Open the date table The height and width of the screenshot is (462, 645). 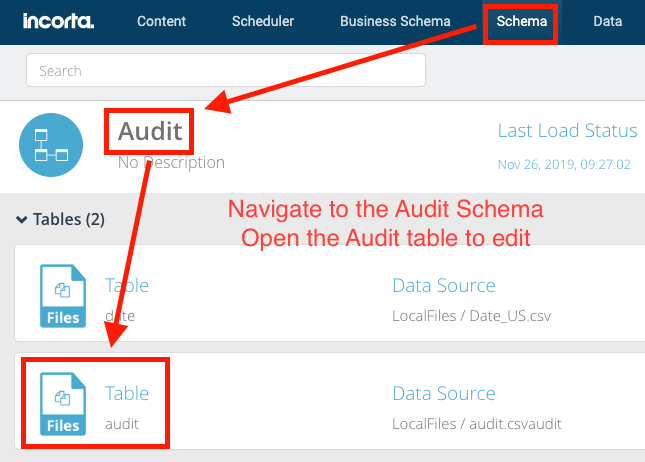(x=120, y=316)
